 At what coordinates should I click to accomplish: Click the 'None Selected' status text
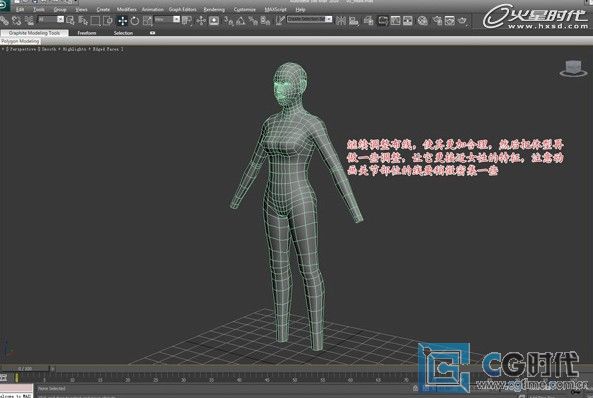[52, 388]
